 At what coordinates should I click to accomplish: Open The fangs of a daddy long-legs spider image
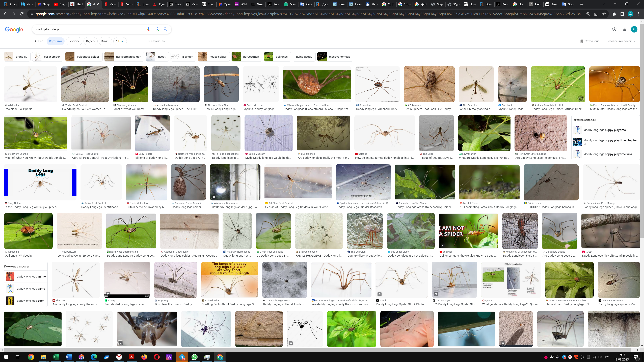click(x=229, y=280)
